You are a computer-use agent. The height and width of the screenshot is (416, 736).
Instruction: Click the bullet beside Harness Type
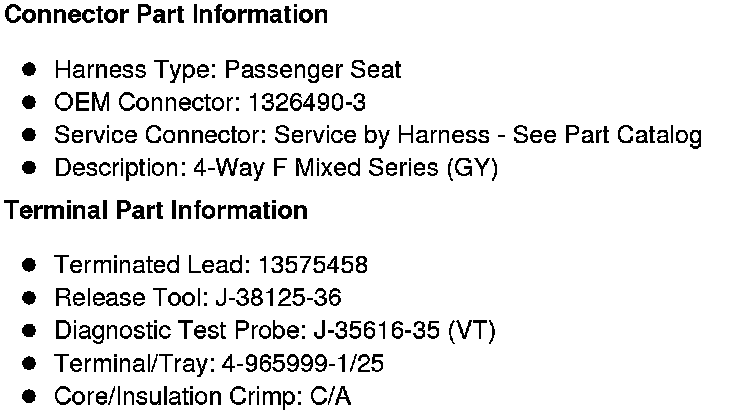pos(30,70)
